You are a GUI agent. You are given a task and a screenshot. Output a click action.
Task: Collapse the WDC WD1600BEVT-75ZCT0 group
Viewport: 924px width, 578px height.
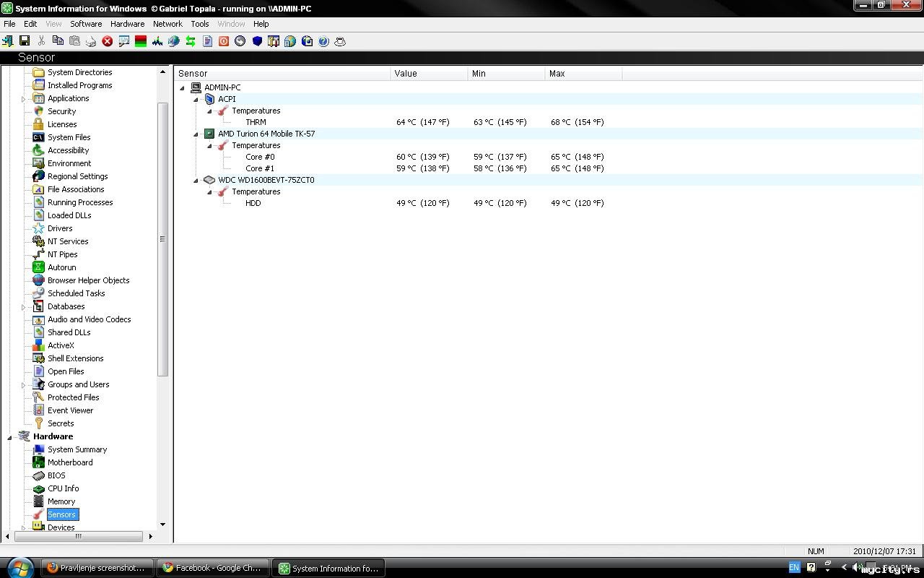tap(196, 181)
